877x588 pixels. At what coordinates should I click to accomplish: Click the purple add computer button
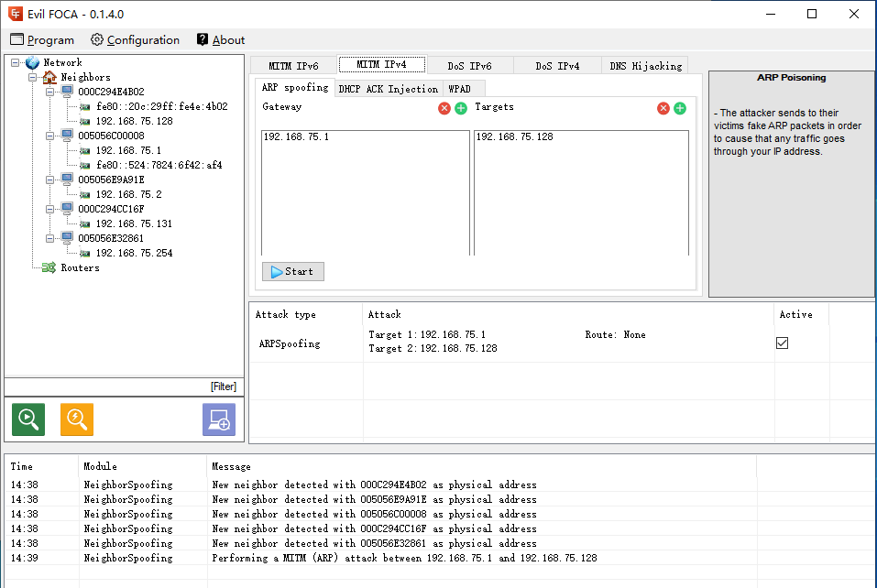tap(219, 419)
